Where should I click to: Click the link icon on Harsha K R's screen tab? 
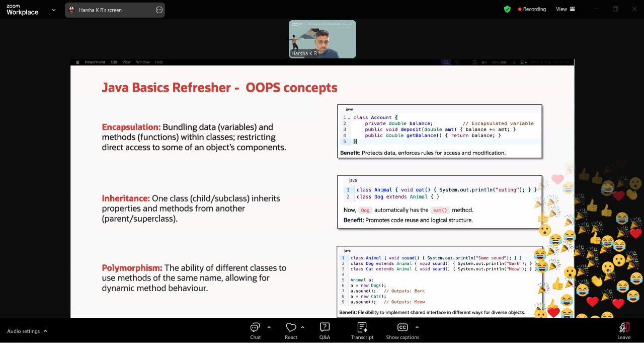coord(159,10)
